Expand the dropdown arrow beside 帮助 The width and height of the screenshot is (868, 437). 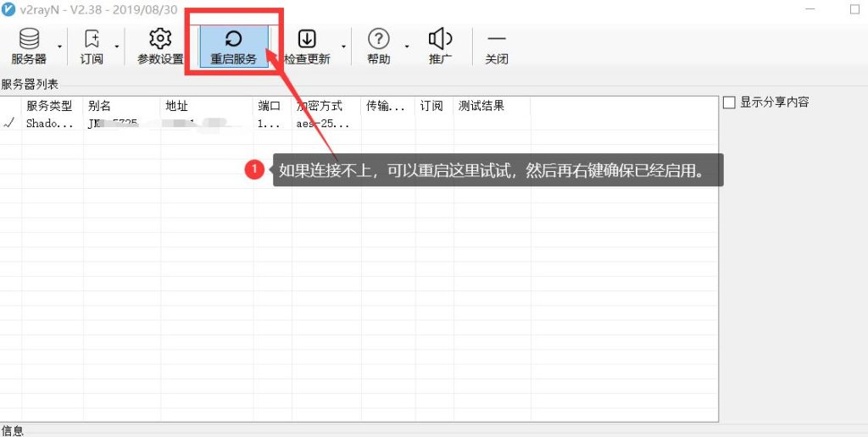point(407,47)
